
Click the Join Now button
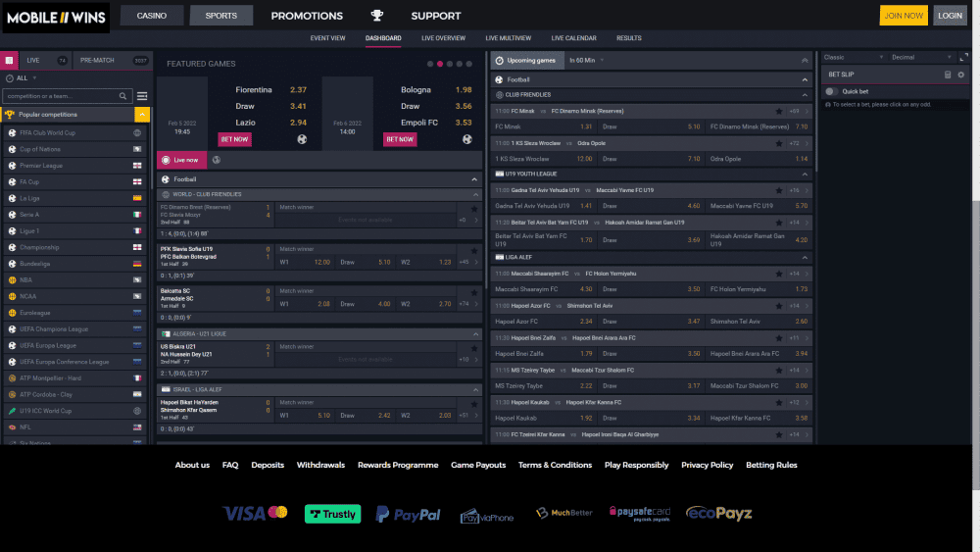[x=904, y=16]
